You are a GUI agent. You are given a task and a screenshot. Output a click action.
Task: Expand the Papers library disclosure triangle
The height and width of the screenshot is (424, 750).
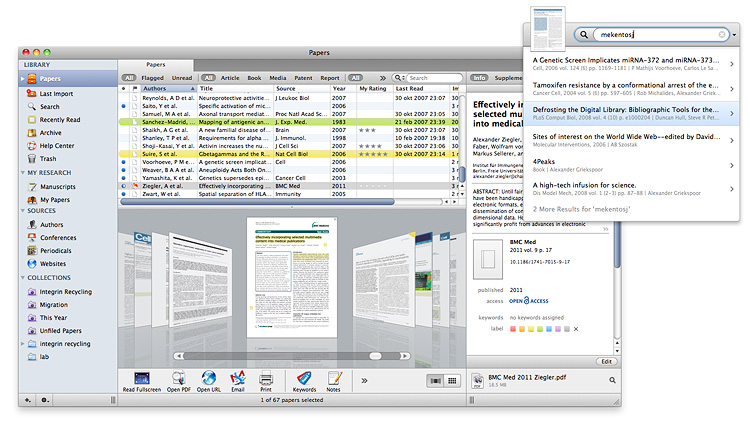click(22, 78)
